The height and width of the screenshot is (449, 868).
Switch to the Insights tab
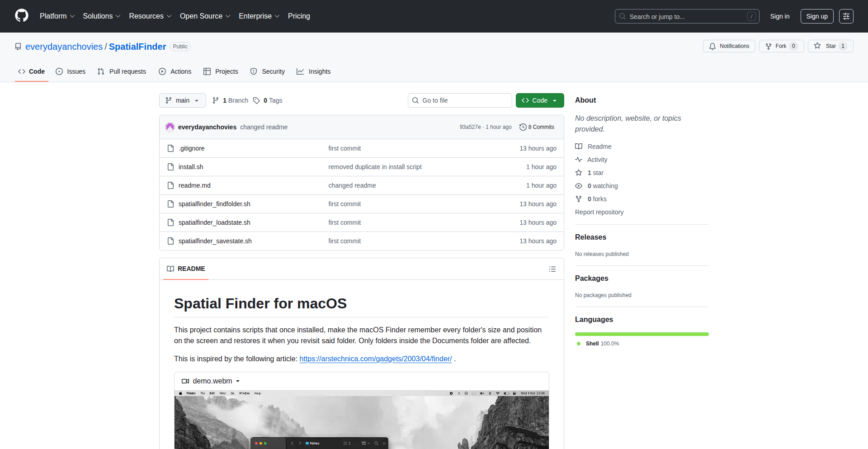(x=314, y=71)
